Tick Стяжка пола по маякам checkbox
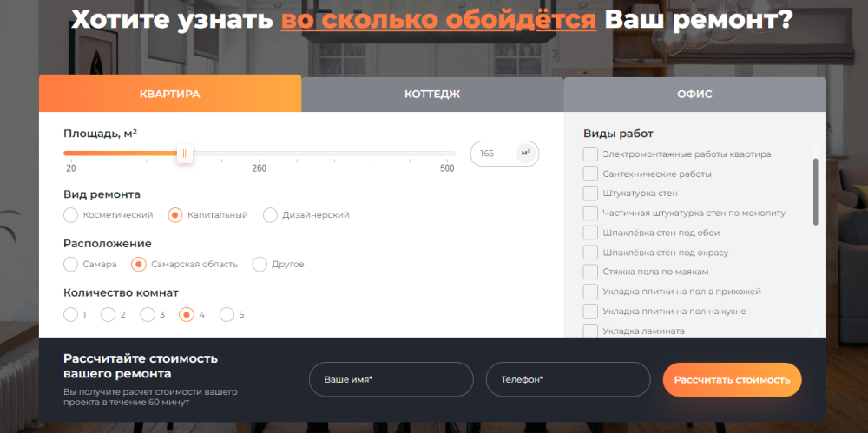This screenshot has width=868, height=433. pyautogui.click(x=590, y=272)
